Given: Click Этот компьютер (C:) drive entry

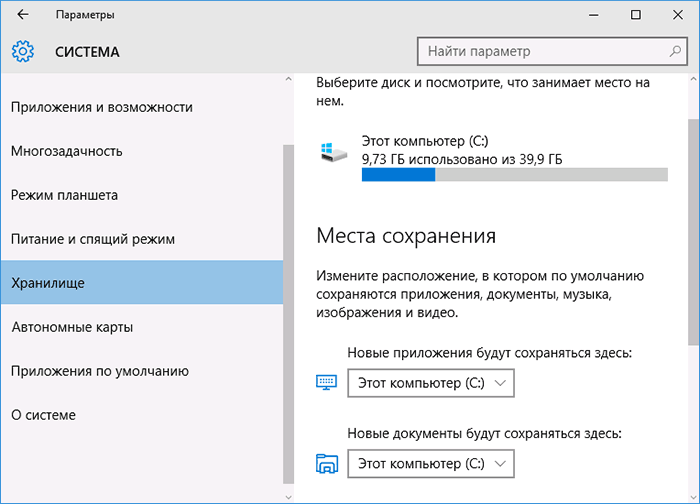Looking at the screenshot, I should [x=424, y=142].
